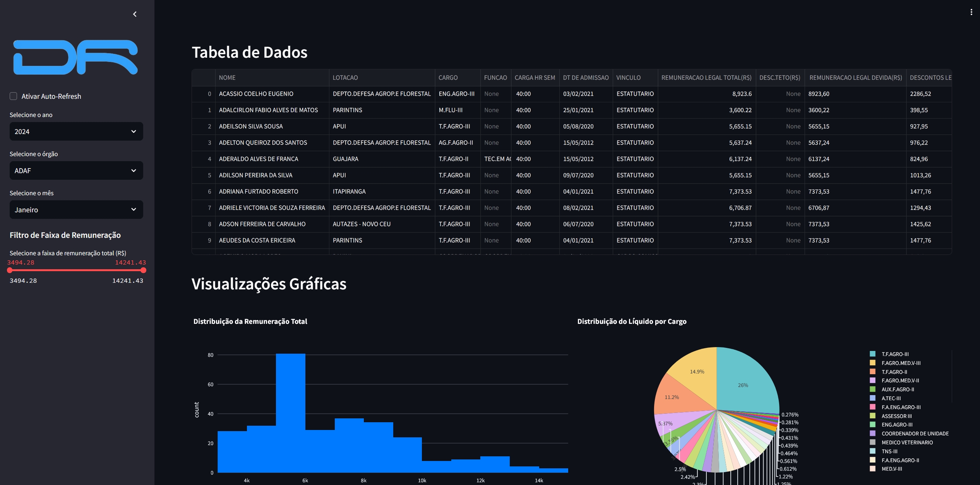Click the ITAPIRANGA lotacao cell
The width and height of the screenshot is (980, 485).
382,191
